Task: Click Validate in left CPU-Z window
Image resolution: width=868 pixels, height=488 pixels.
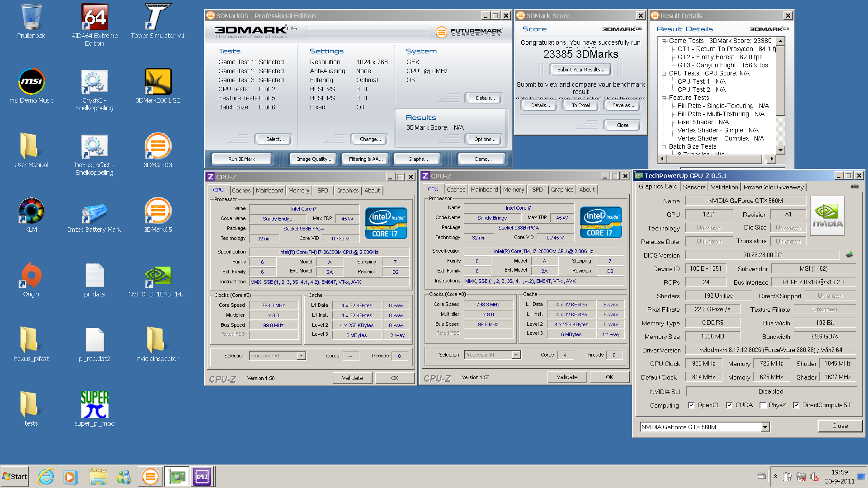Action: 352,378
